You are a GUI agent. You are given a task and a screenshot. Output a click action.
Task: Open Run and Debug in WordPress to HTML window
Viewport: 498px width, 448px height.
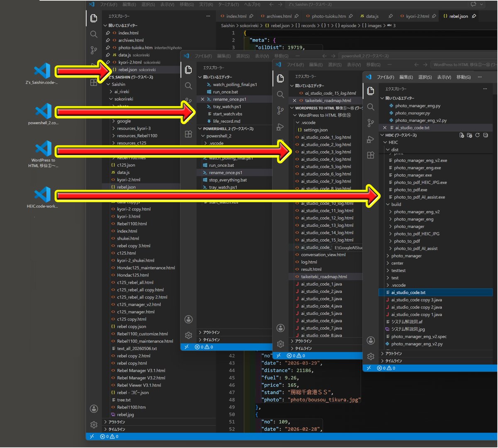[x=281, y=127]
